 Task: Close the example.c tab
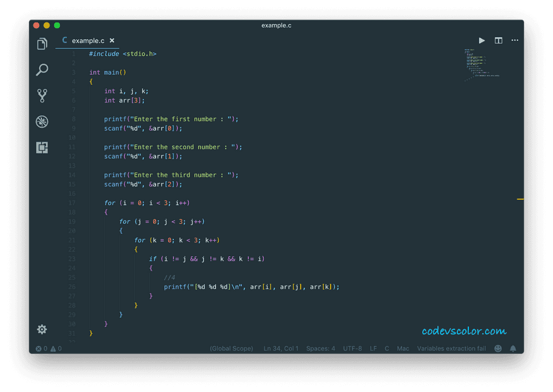click(112, 40)
